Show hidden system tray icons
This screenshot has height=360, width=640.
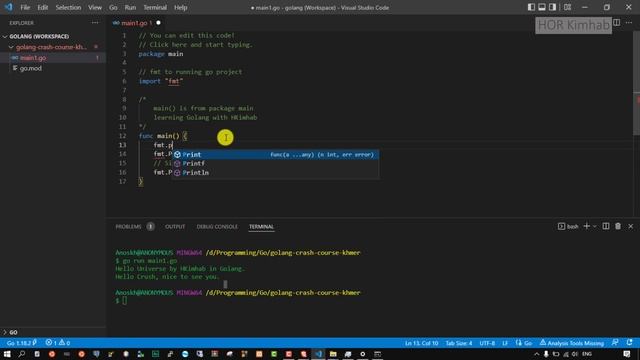pyautogui.click(x=536, y=354)
